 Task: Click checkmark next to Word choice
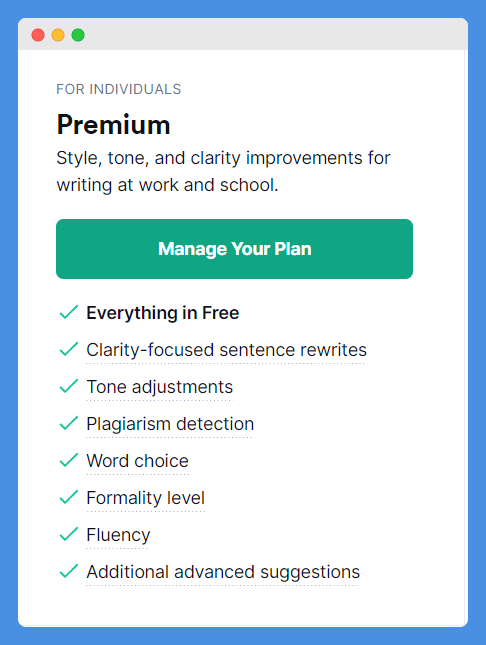click(69, 460)
